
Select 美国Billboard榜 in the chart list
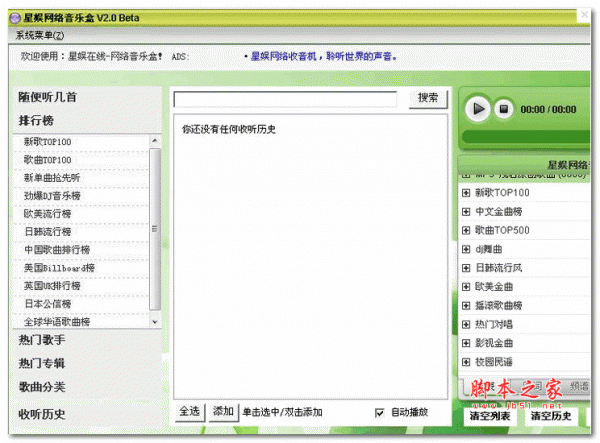59,268
